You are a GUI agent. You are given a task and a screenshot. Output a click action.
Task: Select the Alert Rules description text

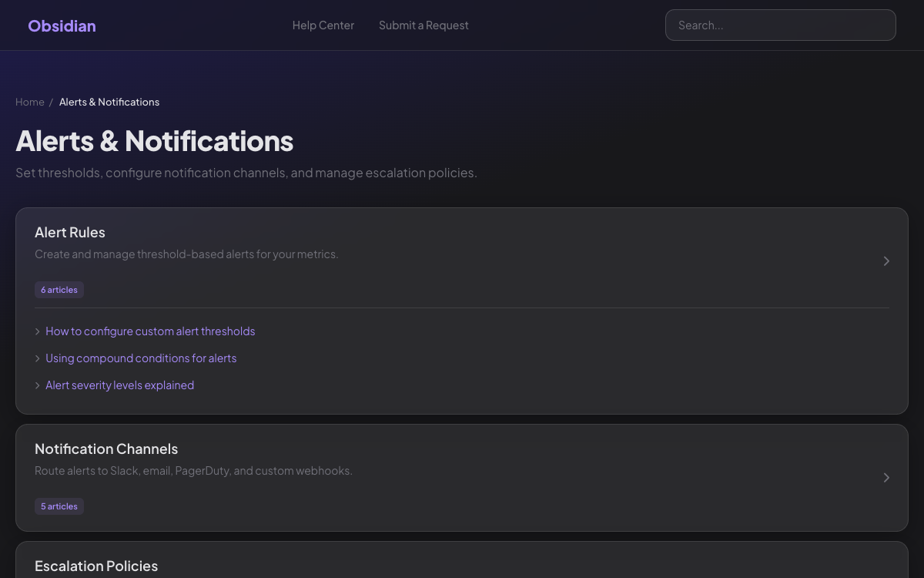(186, 254)
